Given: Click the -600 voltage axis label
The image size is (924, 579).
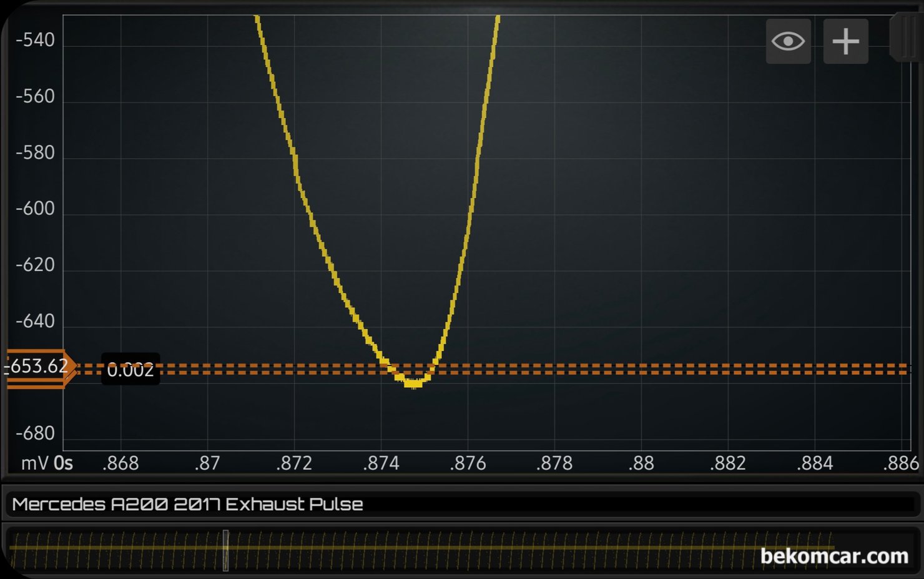Looking at the screenshot, I should click(35, 209).
